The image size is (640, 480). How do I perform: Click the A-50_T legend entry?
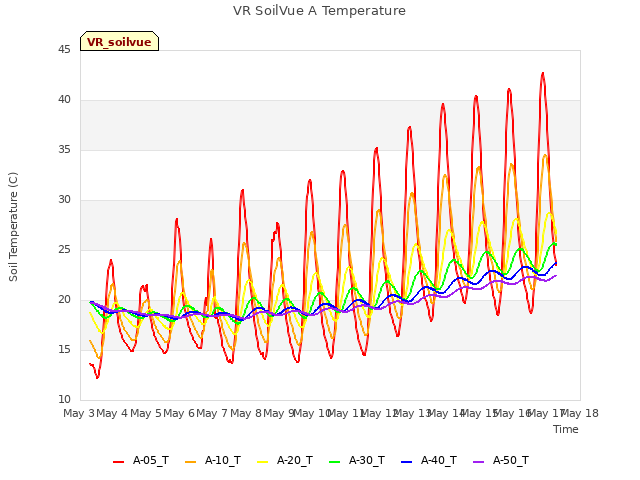(x=501, y=461)
